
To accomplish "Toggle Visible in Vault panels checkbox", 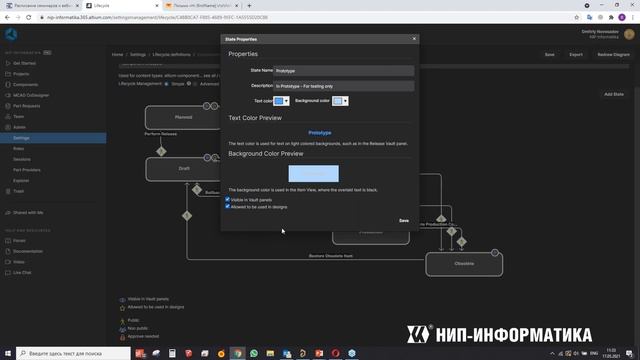I will pyautogui.click(x=227, y=200).
